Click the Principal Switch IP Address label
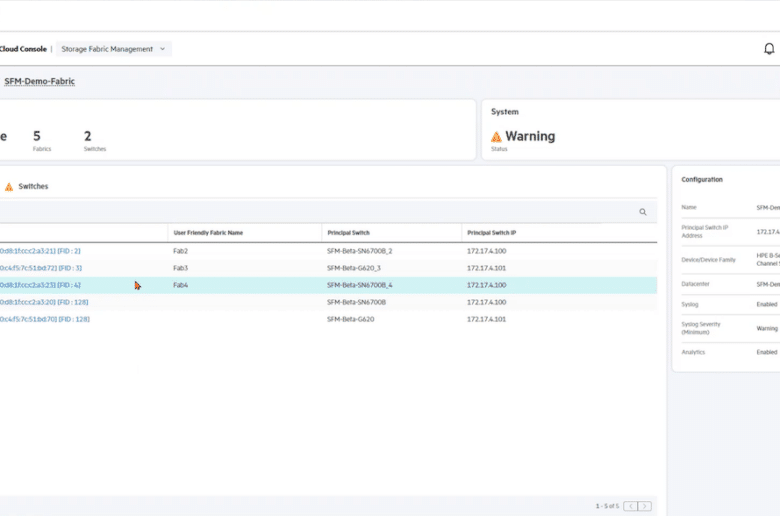Viewport: 780px width, 516px height. coord(704,231)
